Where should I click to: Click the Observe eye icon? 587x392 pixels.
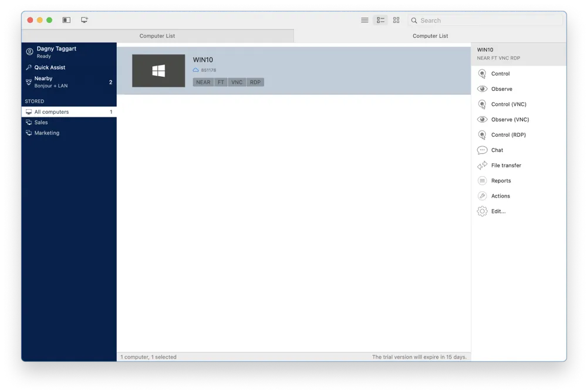[482, 89]
